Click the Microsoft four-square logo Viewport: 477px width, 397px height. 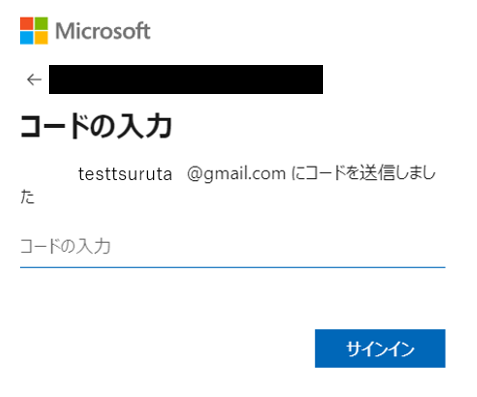pos(34,31)
